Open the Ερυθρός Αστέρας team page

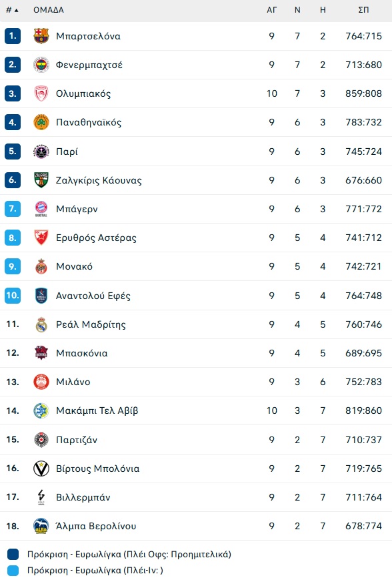(x=96, y=238)
